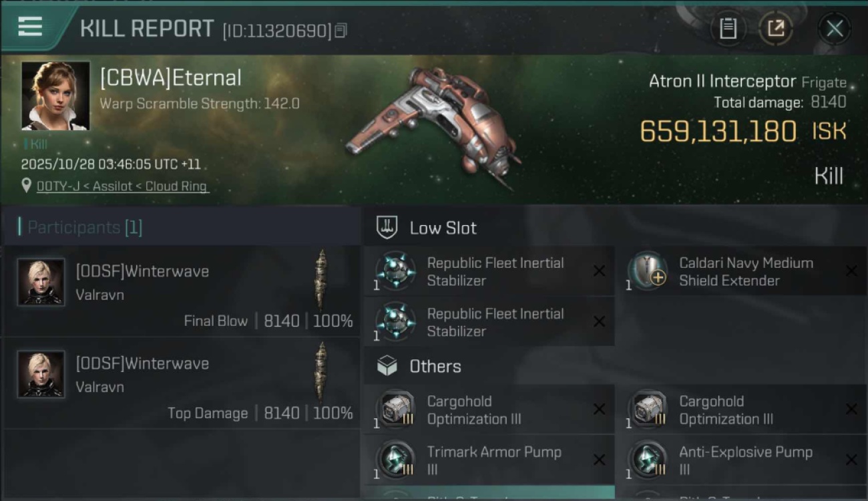The image size is (868, 501).
Task: Click the clipboard copy report icon
Action: pyautogui.click(x=728, y=29)
